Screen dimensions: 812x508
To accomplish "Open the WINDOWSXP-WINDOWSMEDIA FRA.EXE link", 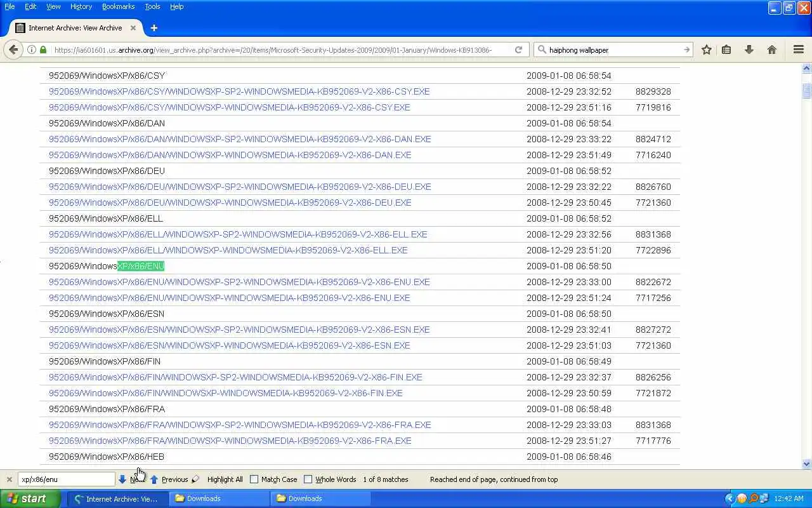I will click(230, 441).
